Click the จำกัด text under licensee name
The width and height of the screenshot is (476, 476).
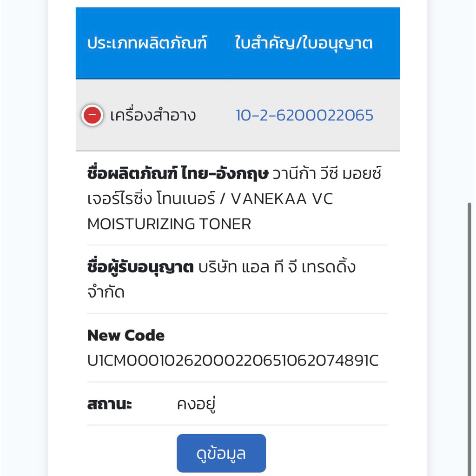tap(106, 292)
